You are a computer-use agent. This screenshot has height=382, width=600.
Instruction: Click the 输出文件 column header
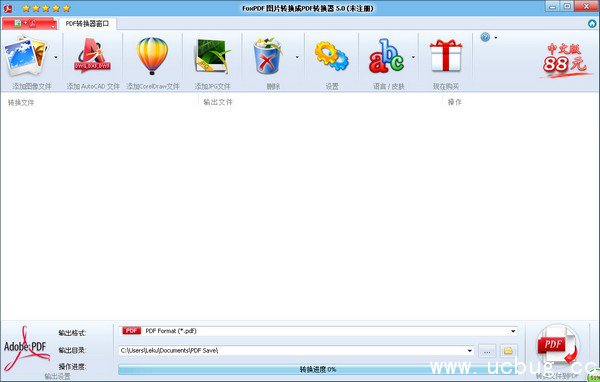pyautogui.click(x=218, y=102)
